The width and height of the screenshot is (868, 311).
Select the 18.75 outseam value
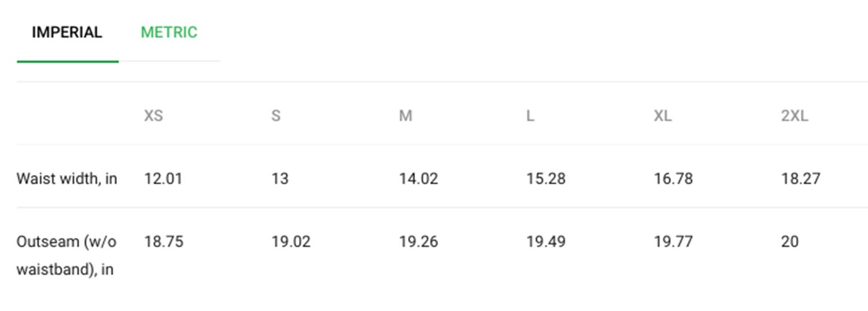[164, 241]
